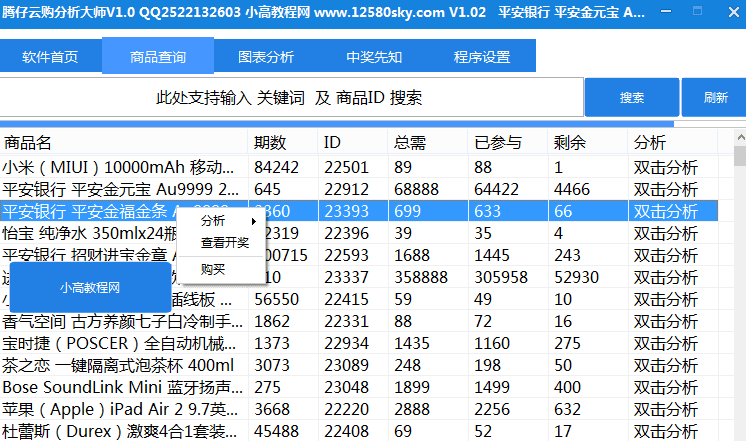Sort by the 期数 column header
746x441 pixels.
(283, 142)
